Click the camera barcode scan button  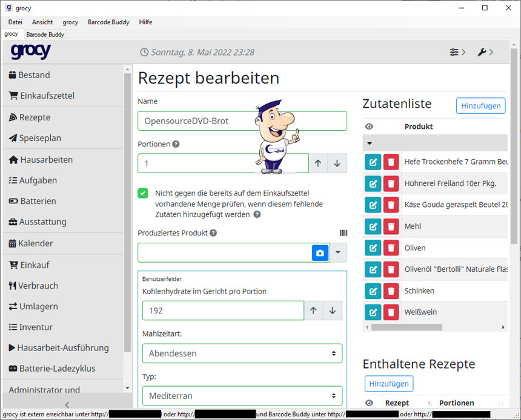coord(320,252)
